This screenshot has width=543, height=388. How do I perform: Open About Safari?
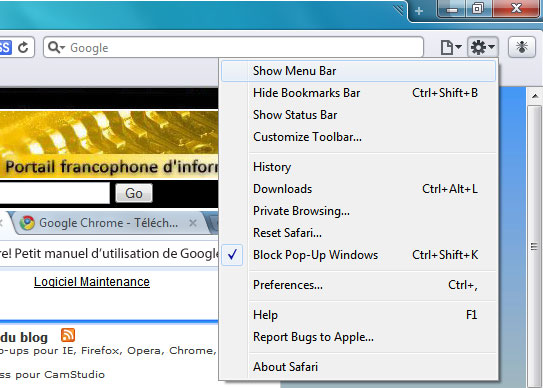tap(358, 367)
